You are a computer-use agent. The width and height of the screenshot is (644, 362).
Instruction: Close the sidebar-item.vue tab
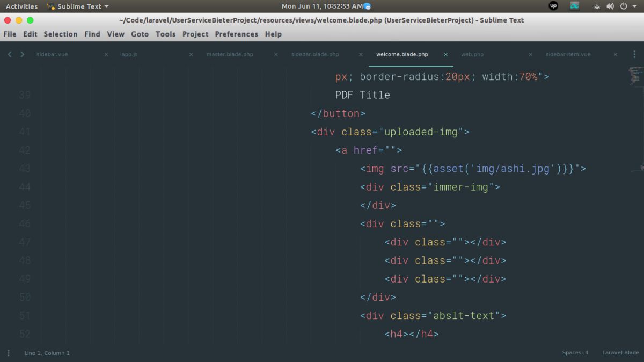coord(615,54)
